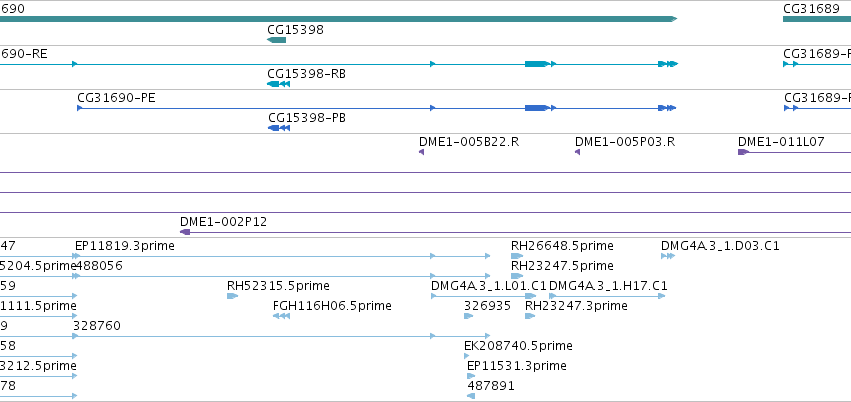The image size is (851, 402).
Task: Select the DME1-005P03.R arrow marker
Action: [577, 152]
